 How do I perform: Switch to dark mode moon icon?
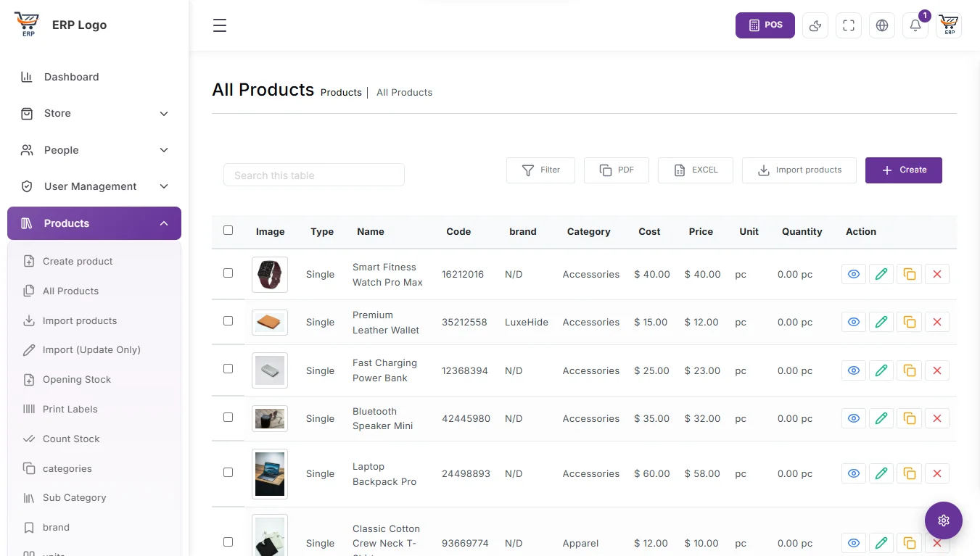click(x=815, y=25)
